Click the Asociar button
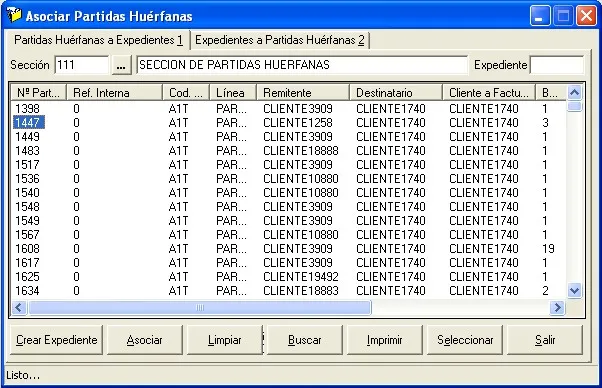Screen dimensions: 602x388 145,340
